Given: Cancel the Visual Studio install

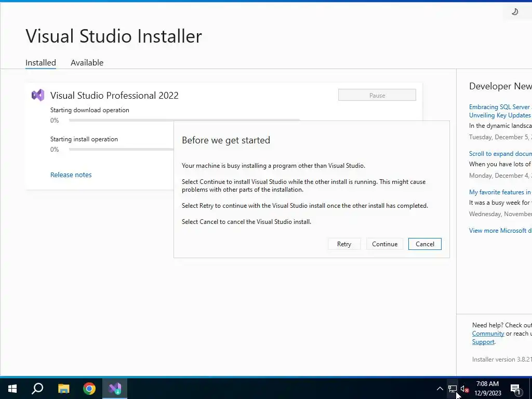Looking at the screenshot, I should [x=425, y=244].
